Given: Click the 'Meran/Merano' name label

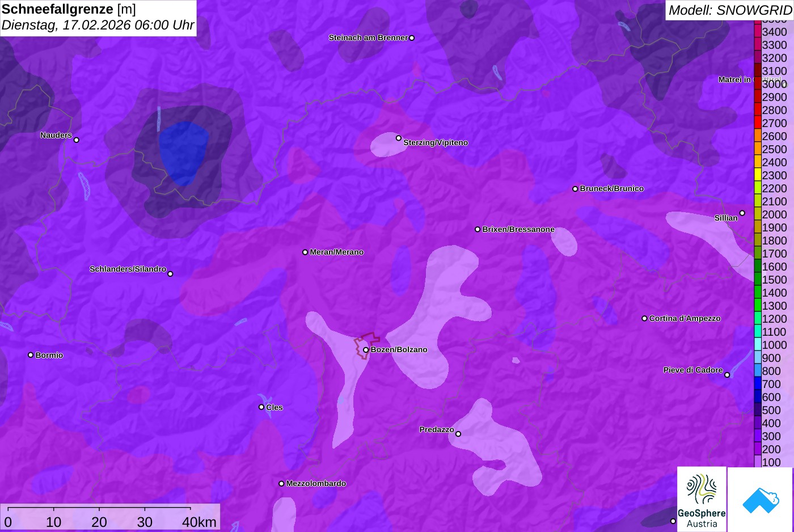Looking at the screenshot, I should (337, 252).
